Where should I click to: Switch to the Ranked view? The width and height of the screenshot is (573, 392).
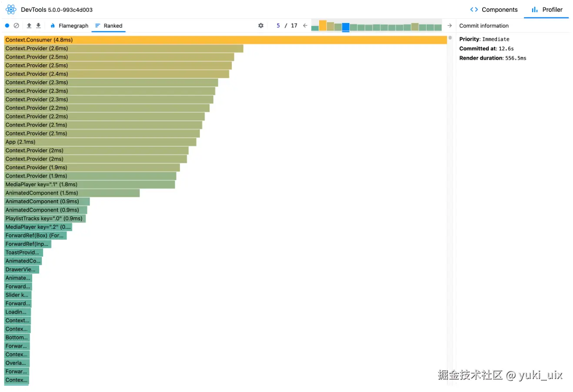pos(112,26)
